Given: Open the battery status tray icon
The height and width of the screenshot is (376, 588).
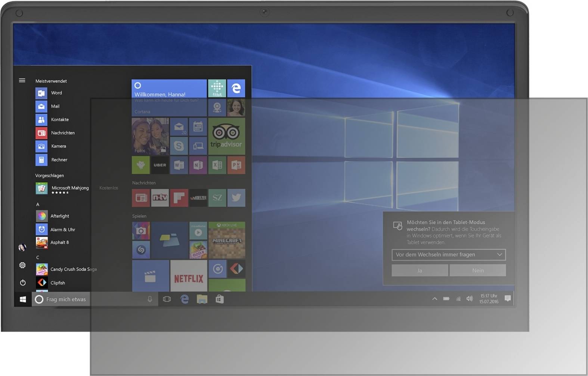Looking at the screenshot, I should click(x=446, y=299).
